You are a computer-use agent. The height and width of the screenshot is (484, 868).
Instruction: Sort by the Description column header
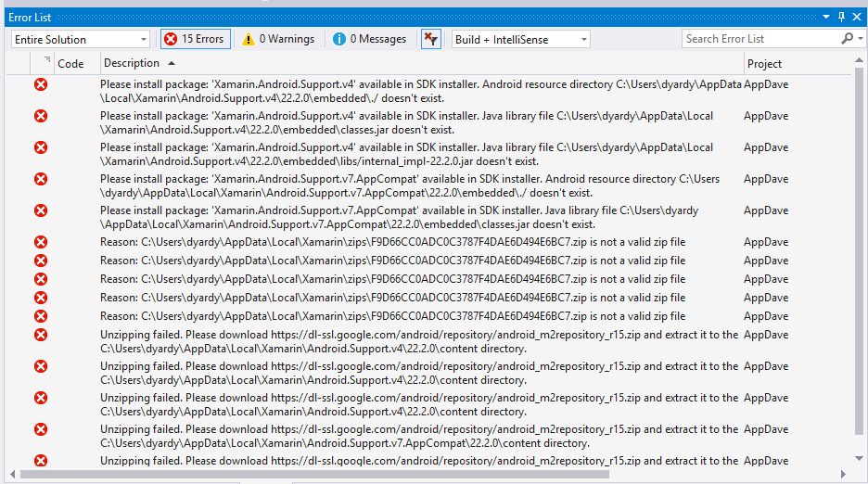pyautogui.click(x=132, y=64)
